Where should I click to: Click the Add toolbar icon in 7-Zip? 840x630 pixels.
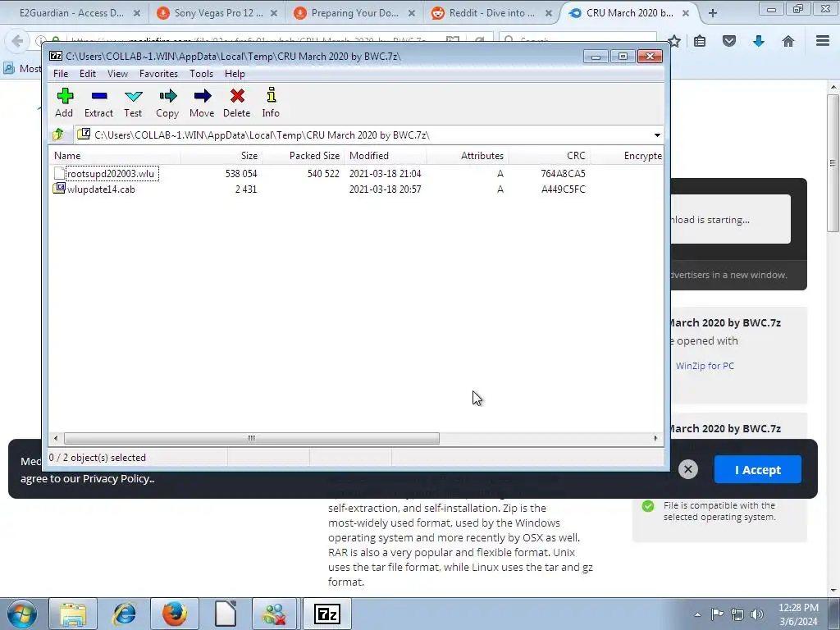pyautogui.click(x=64, y=103)
